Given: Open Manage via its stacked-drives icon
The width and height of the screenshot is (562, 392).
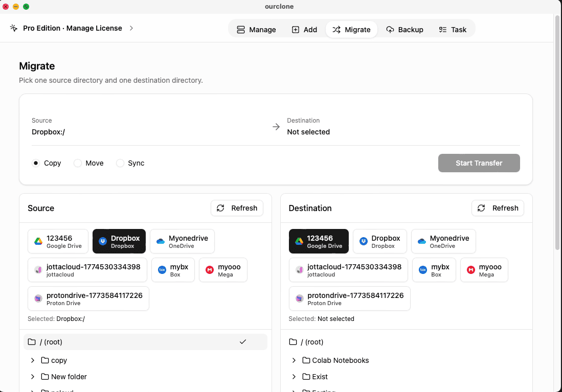Looking at the screenshot, I should coord(241,30).
